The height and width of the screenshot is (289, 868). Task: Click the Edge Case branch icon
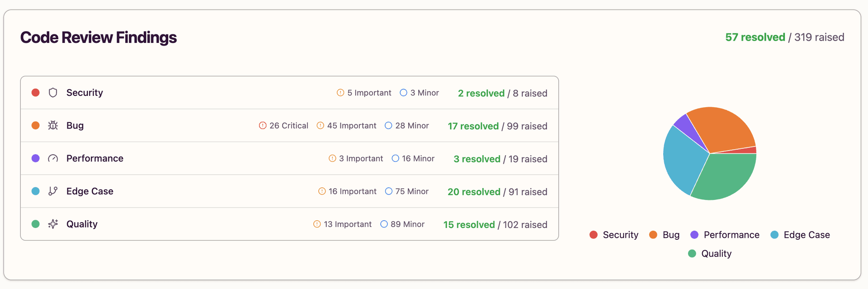pyautogui.click(x=52, y=191)
